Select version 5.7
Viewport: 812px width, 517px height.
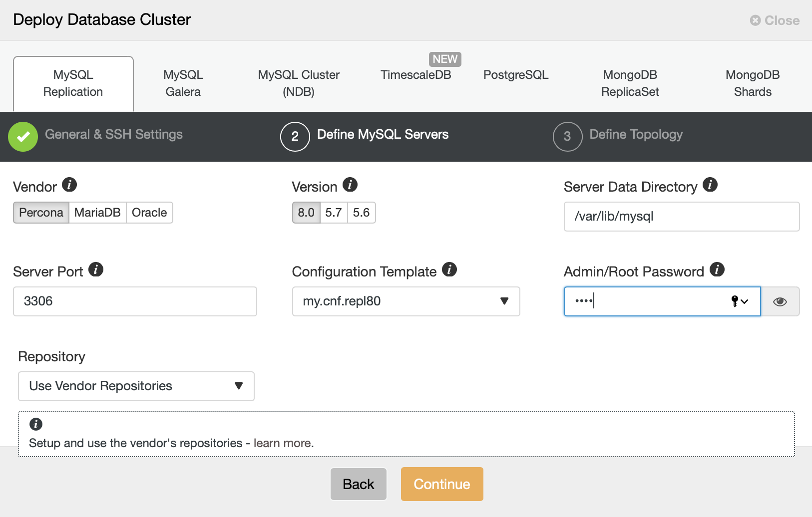tap(334, 213)
